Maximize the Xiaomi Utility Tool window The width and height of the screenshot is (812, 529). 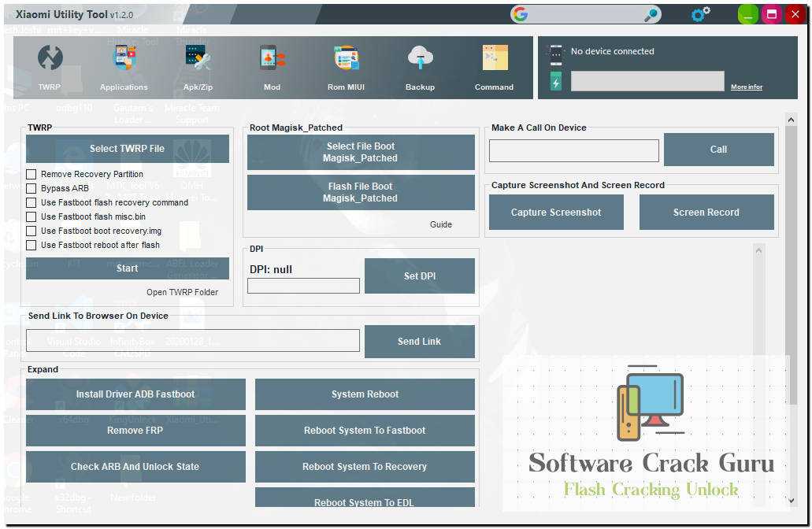tap(772, 14)
